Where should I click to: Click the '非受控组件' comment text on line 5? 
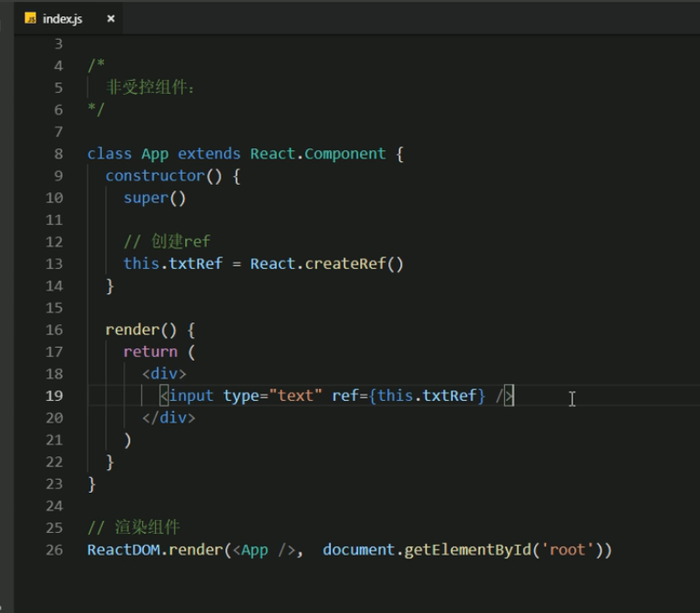(146, 87)
